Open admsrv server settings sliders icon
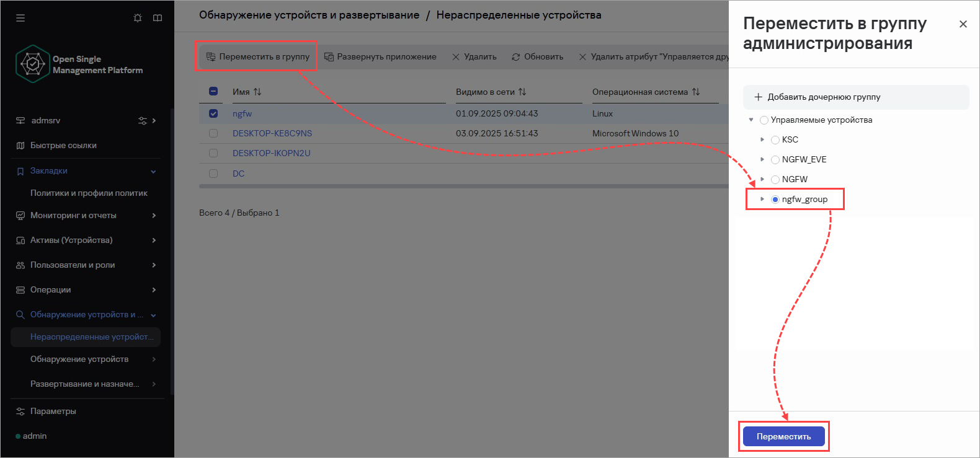The height and width of the screenshot is (458, 980). 143,121
